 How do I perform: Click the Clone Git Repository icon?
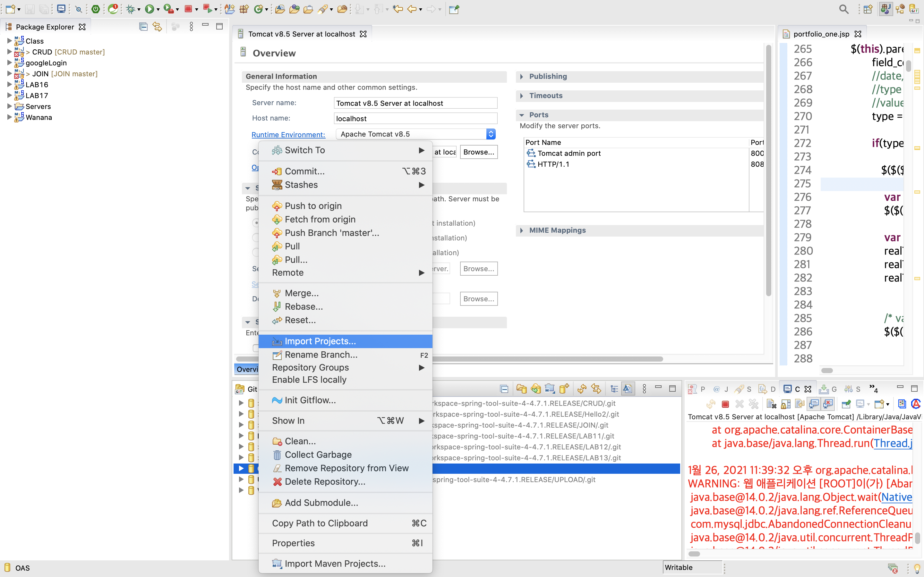pos(536,389)
